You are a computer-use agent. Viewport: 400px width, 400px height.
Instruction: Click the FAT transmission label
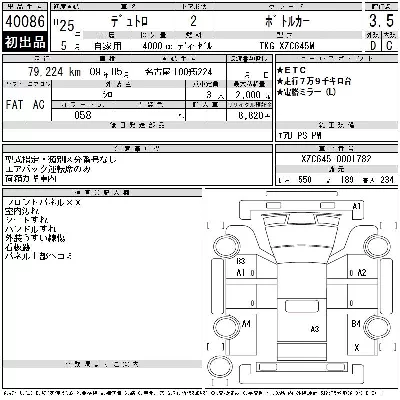coord(15,105)
